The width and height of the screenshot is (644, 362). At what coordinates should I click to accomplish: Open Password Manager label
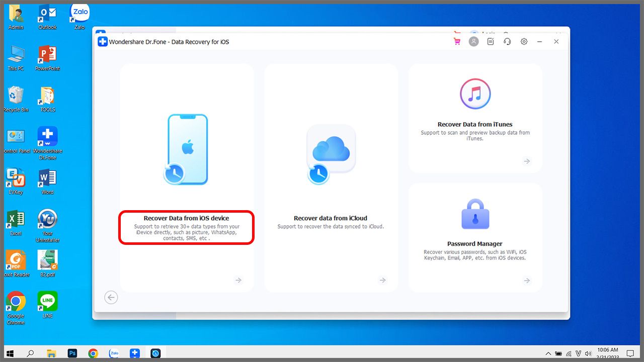475,244
